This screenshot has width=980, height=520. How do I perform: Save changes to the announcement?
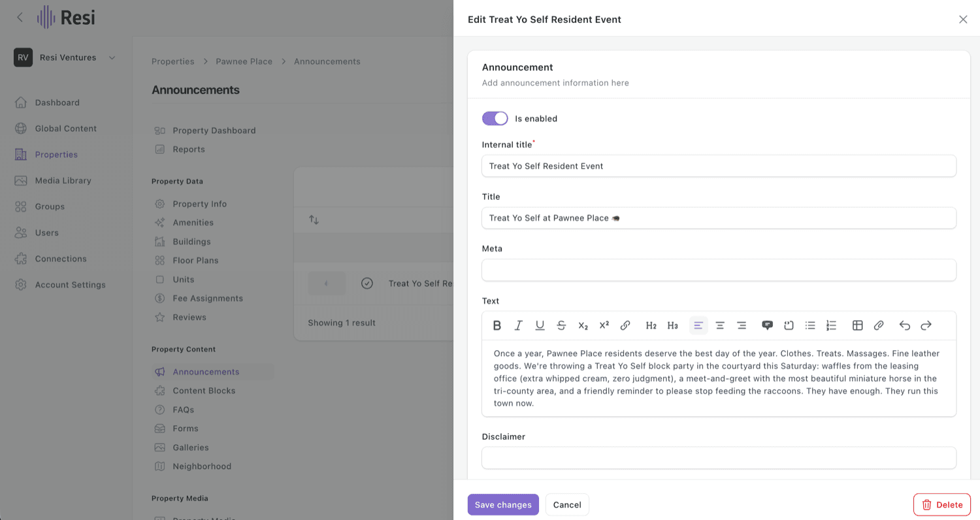coord(503,505)
